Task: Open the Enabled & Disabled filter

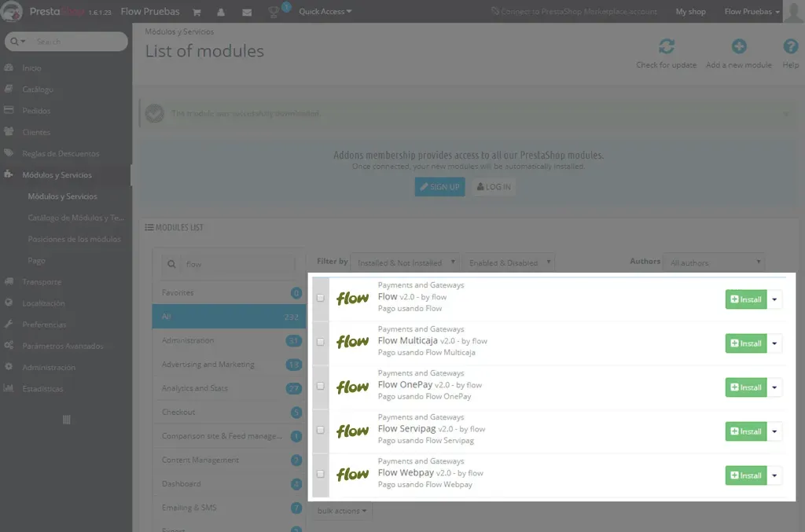Action: 509,262
